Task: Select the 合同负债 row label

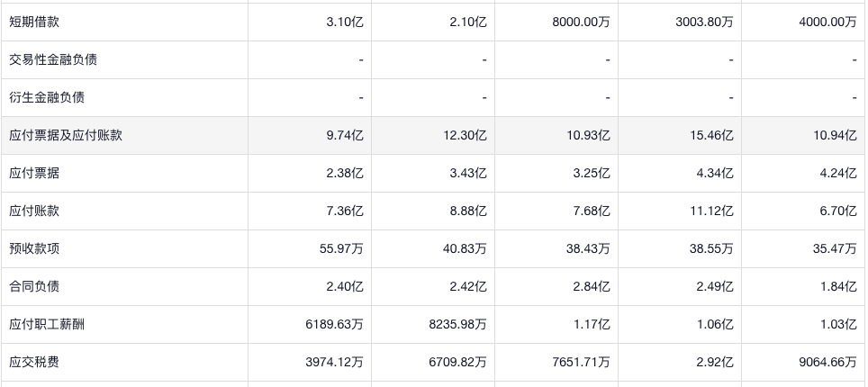Action: pyautogui.click(x=34, y=286)
